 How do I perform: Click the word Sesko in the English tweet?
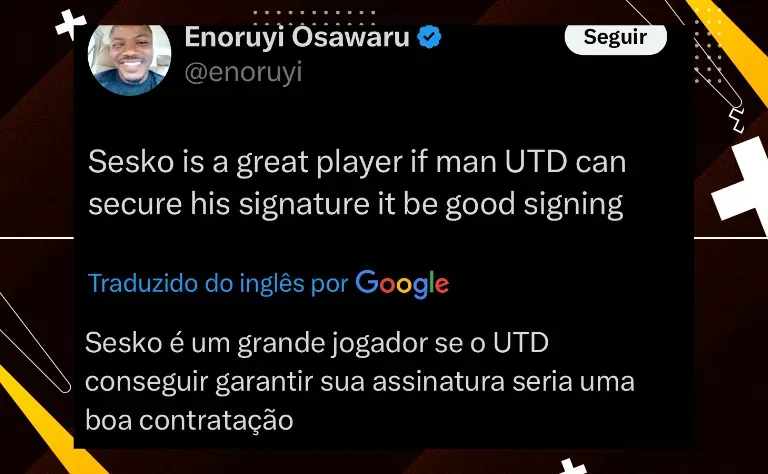pos(131,162)
